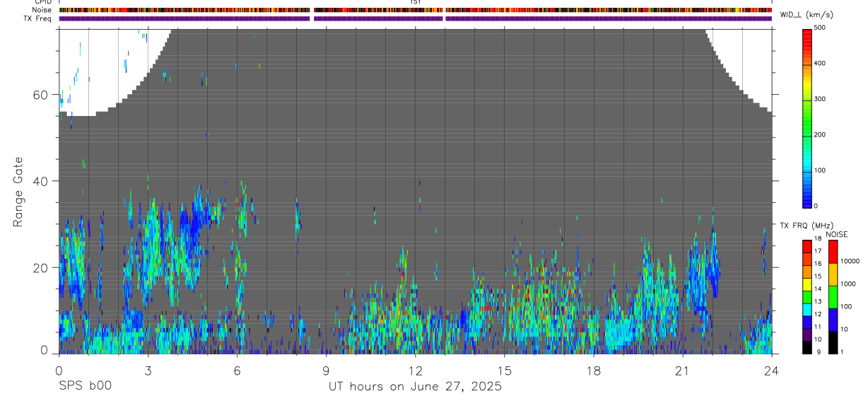Screen dimensions: 868x401
Task: Click the "Range Gate" y-axis title
Action: tap(18, 192)
